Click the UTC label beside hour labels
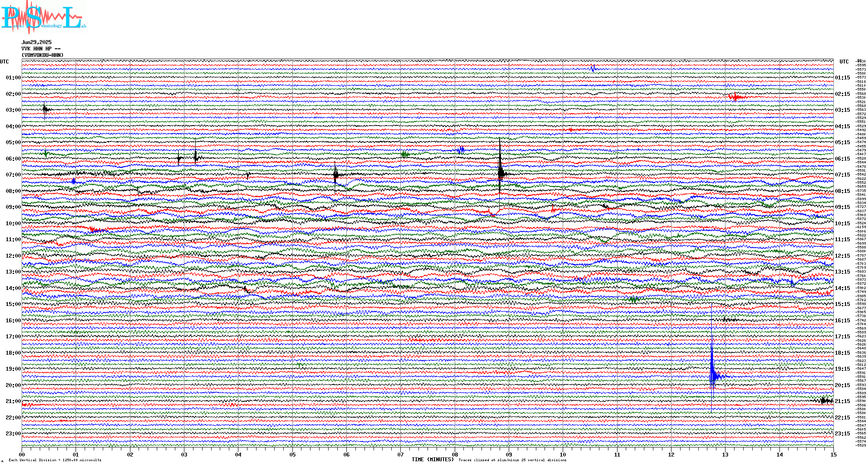The width and height of the screenshot is (868, 466). 4,62
